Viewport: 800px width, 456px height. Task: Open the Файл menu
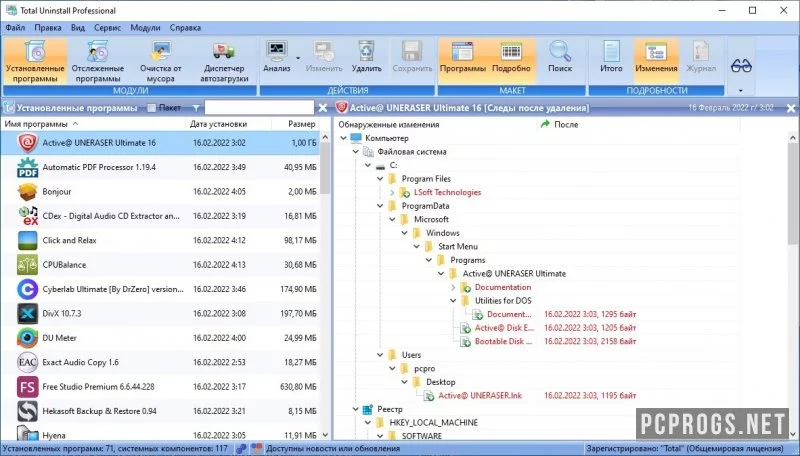pyautogui.click(x=15, y=28)
